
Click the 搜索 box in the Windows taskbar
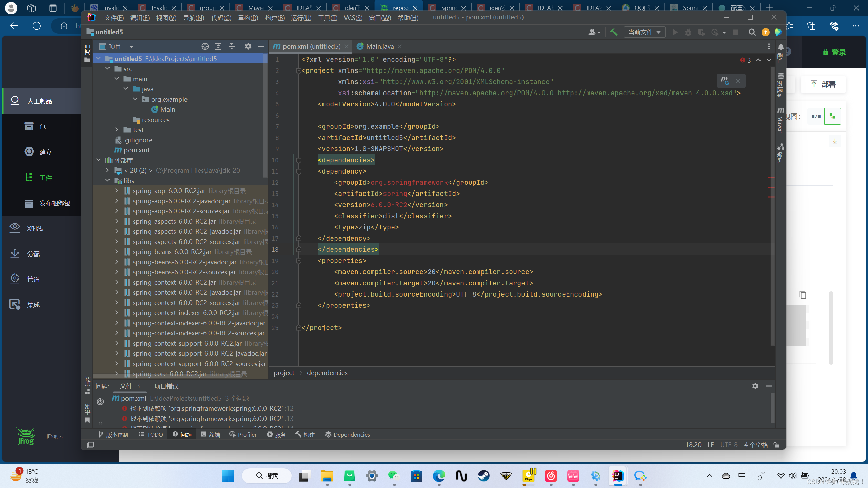(267, 476)
